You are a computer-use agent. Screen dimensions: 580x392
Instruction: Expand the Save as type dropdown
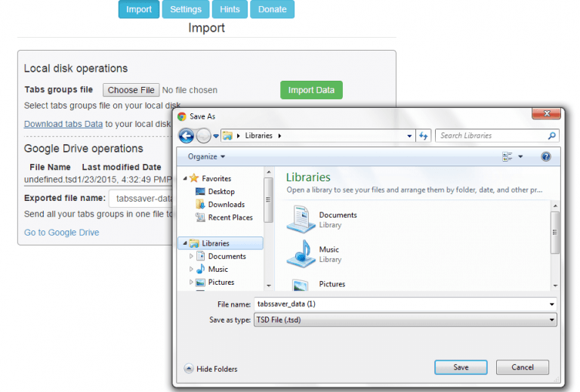552,320
